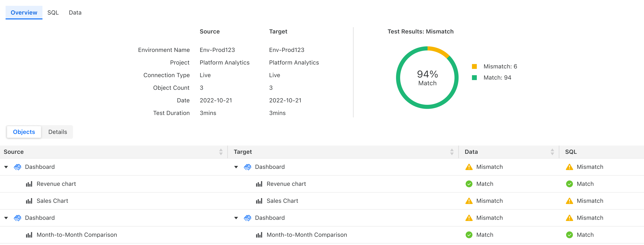
Task: Click the target Month-to-Month Comparison chart icon
Action: click(x=259, y=235)
